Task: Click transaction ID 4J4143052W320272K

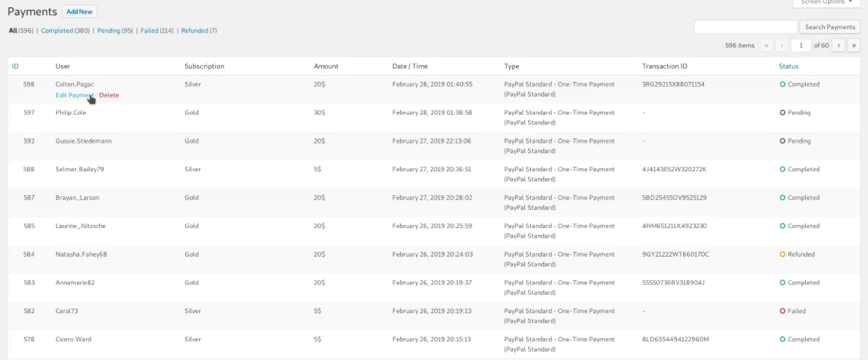Action: 675,169
